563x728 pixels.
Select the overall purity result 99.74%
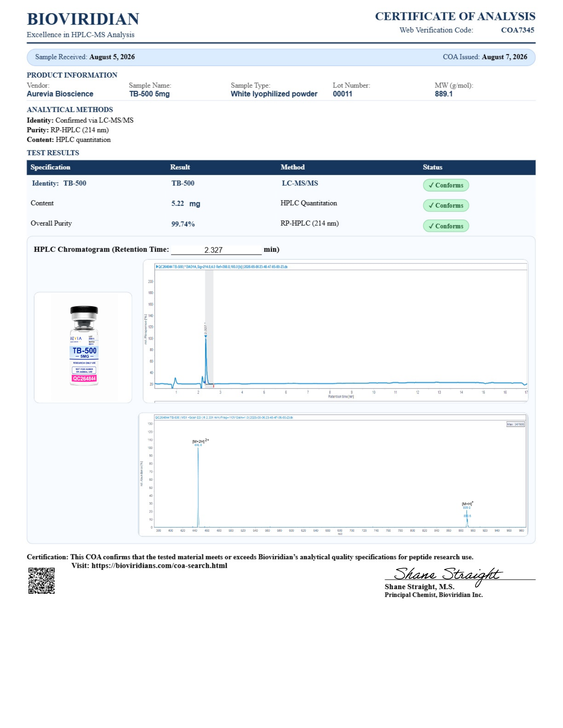(x=183, y=224)
